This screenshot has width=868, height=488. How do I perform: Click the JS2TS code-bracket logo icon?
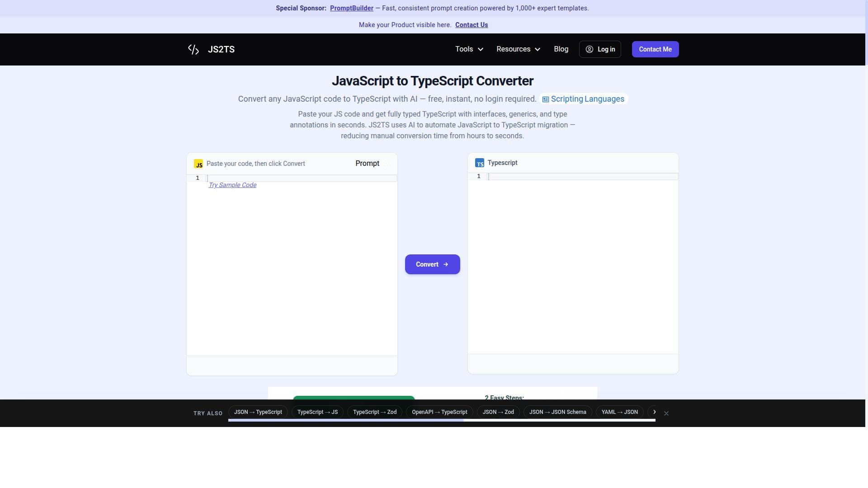pos(193,49)
